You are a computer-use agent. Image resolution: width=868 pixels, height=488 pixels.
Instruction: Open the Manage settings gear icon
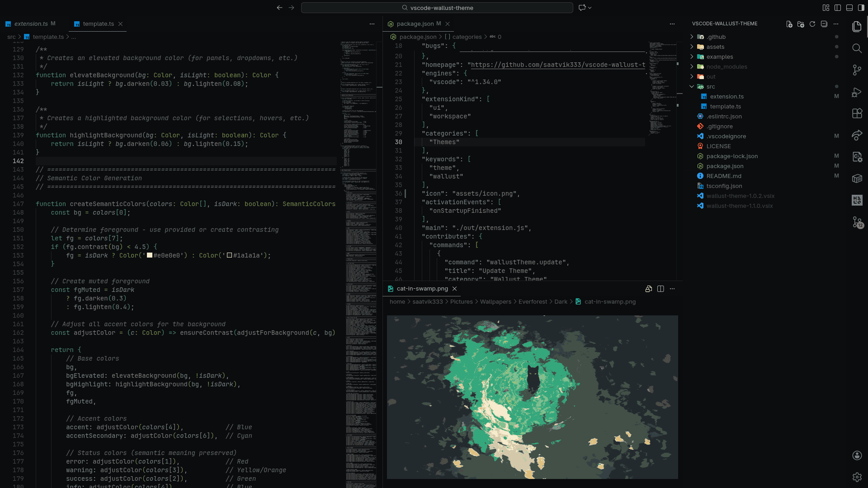857,477
